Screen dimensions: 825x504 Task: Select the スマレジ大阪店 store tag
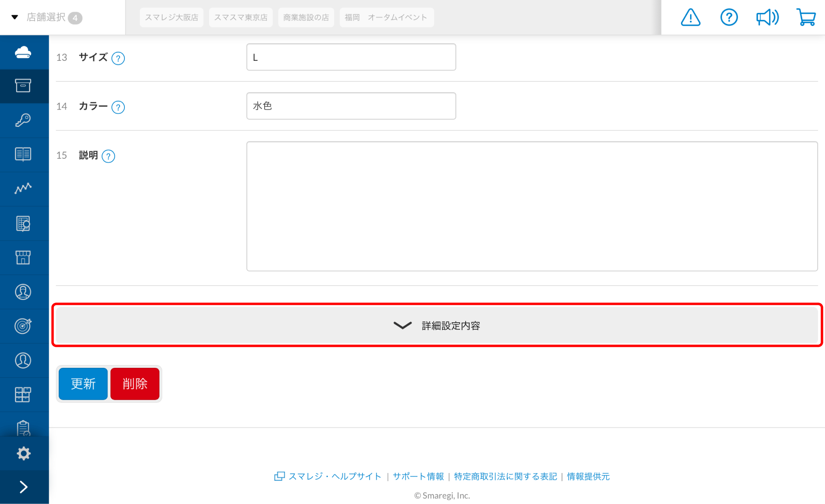click(172, 17)
